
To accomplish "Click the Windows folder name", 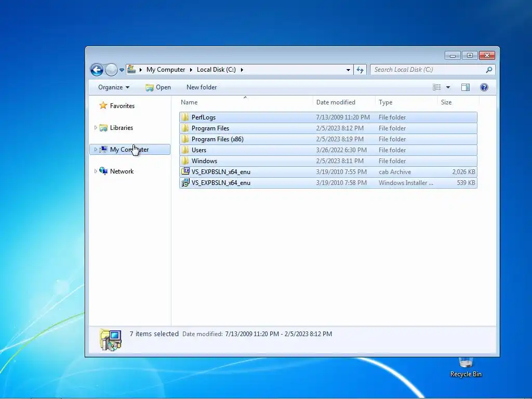I will [x=204, y=161].
